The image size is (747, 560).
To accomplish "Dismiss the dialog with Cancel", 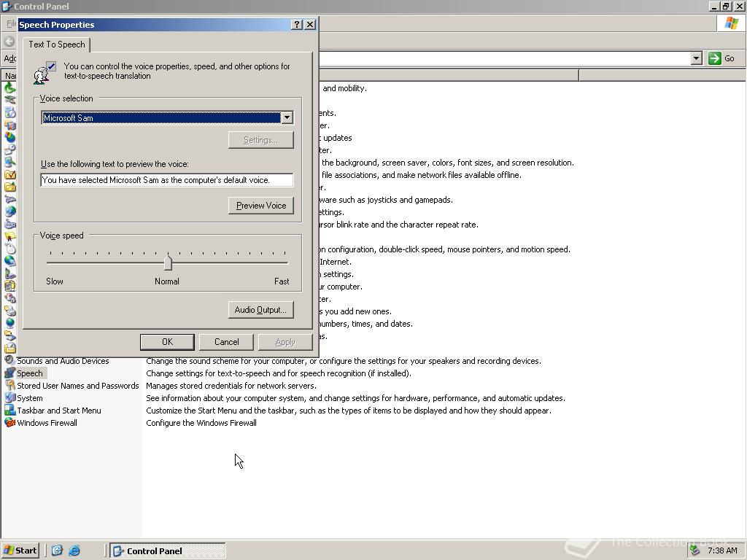I will click(x=227, y=342).
